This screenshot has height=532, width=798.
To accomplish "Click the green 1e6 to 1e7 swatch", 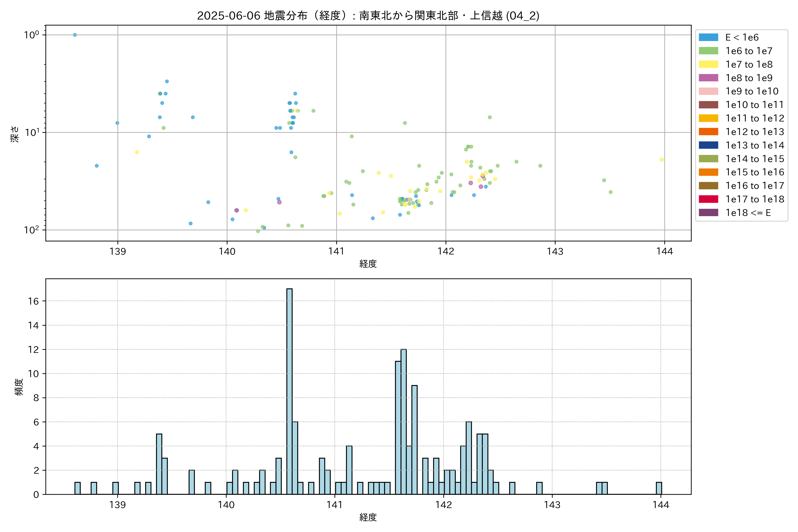I will coord(708,51).
